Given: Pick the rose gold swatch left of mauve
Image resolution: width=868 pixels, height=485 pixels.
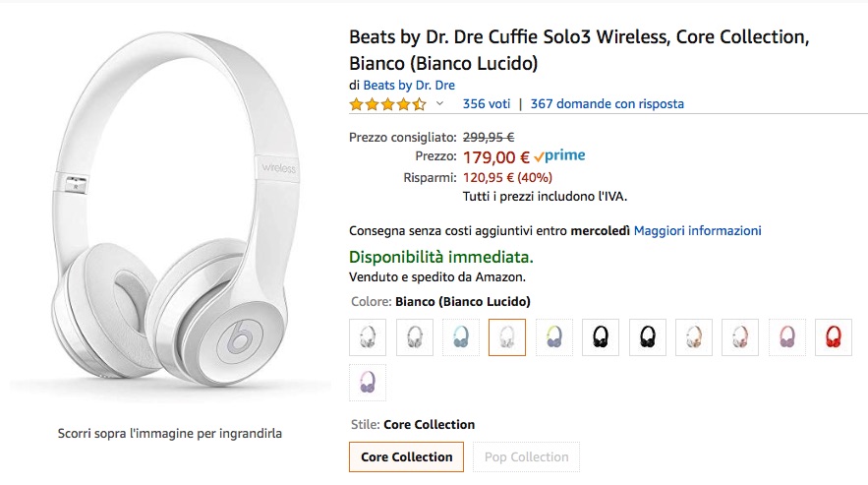Looking at the screenshot, I should coord(740,337).
